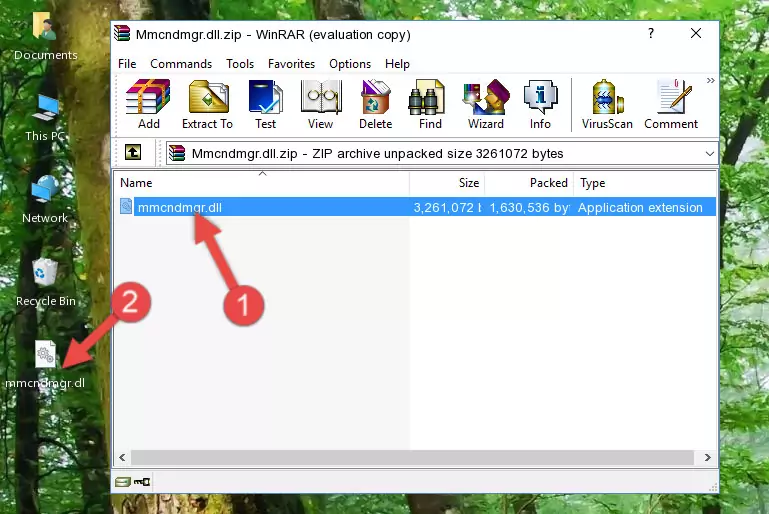769x514 pixels.
Task: Click the horizontal scrollbar track
Action: pos(412,457)
